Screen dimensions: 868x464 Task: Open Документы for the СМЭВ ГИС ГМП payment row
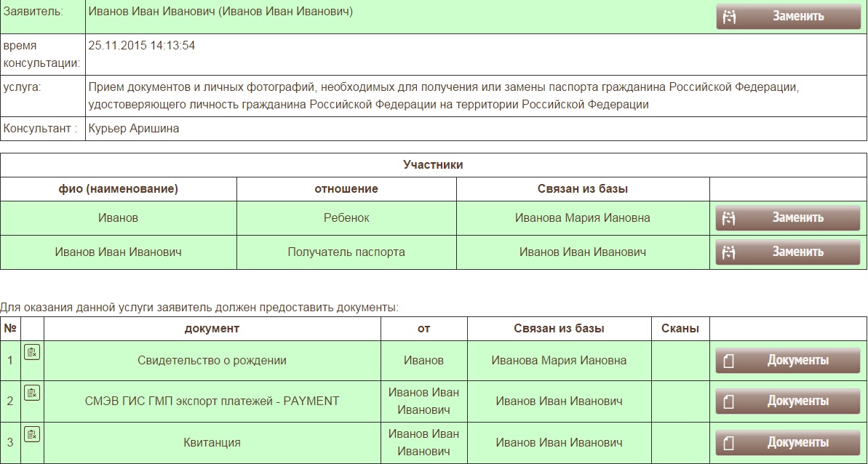click(788, 401)
